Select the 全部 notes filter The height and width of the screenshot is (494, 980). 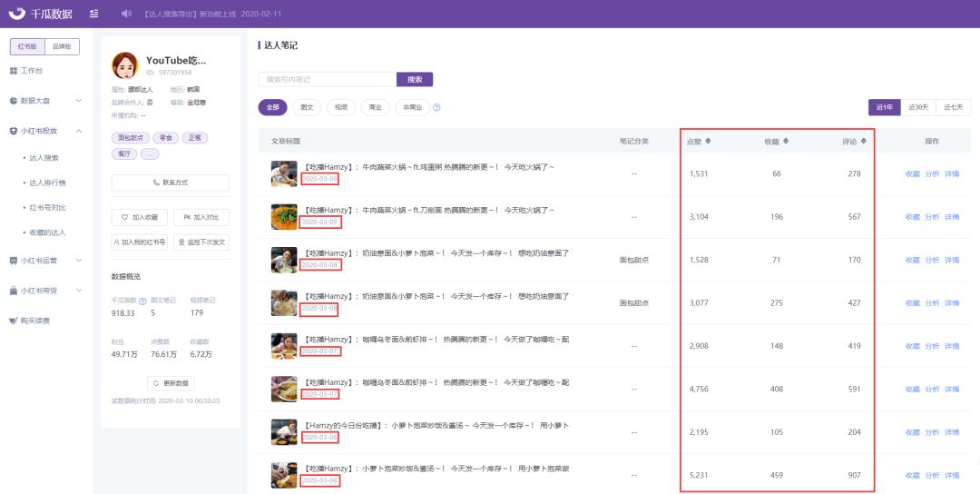pyautogui.click(x=272, y=107)
